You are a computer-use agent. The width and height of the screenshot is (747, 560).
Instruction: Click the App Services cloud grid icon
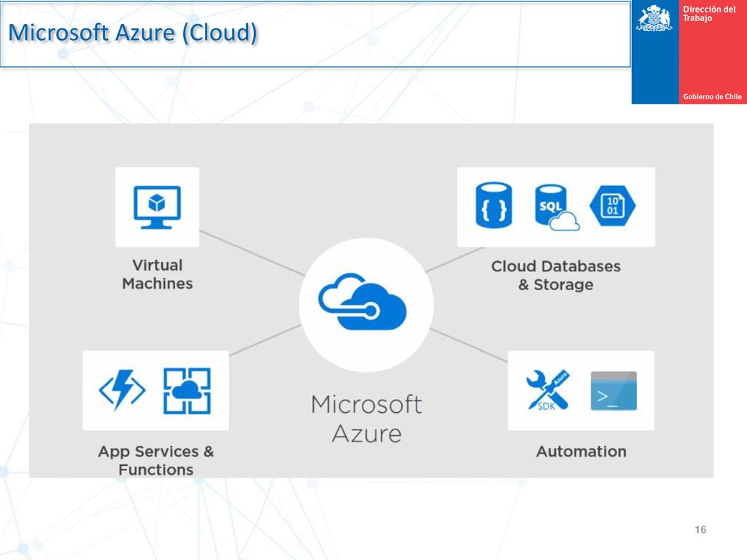(187, 391)
